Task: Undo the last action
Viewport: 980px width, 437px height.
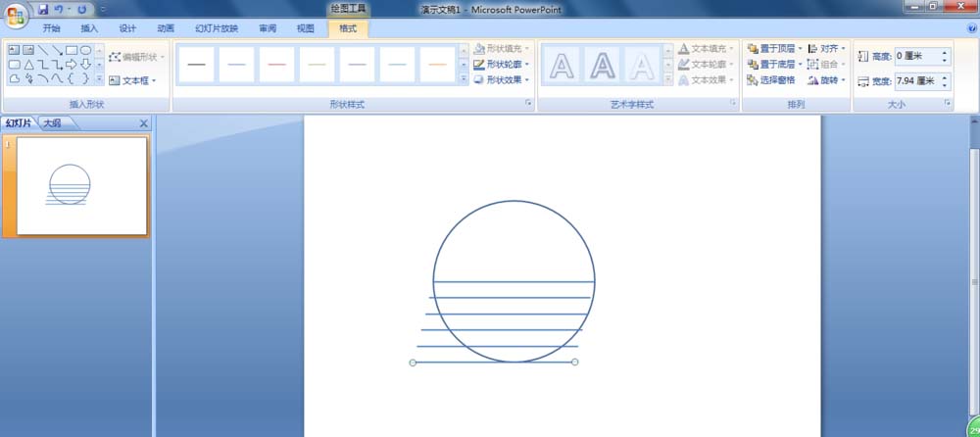Action: pyautogui.click(x=58, y=10)
